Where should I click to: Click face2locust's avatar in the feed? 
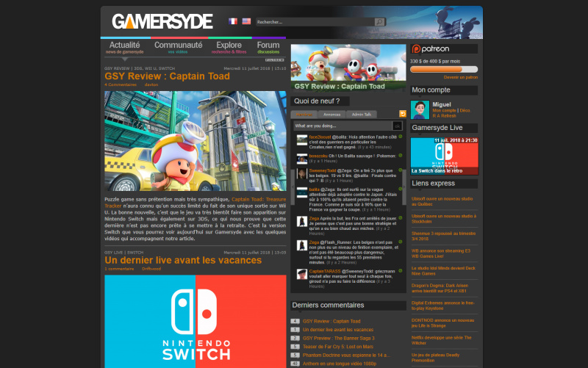[x=302, y=140]
